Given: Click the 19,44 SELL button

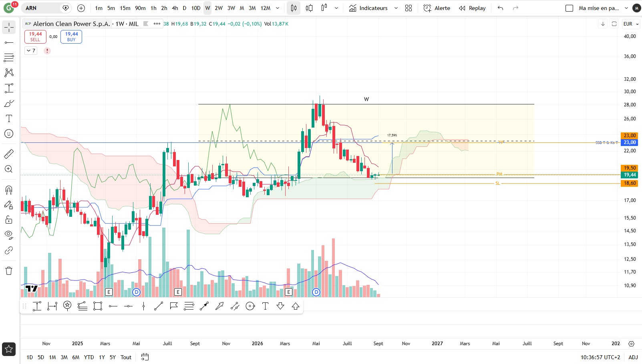Looking at the screenshot, I should 35,37.
